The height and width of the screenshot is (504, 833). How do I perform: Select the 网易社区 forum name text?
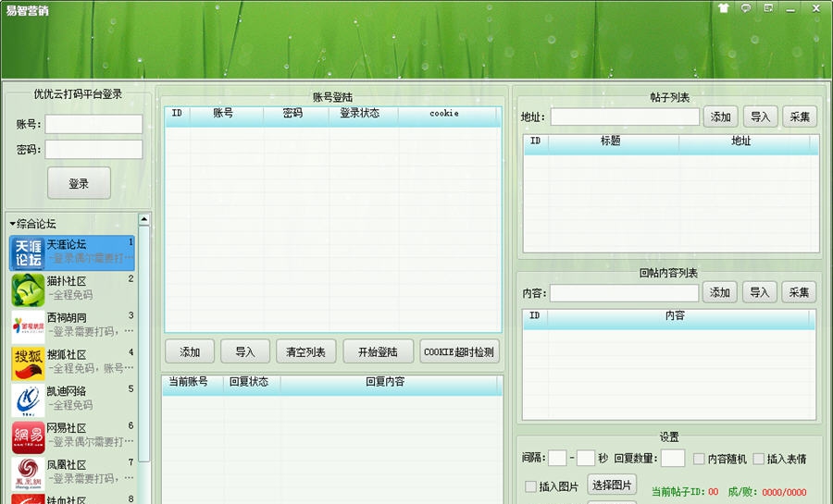coord(67,428)
